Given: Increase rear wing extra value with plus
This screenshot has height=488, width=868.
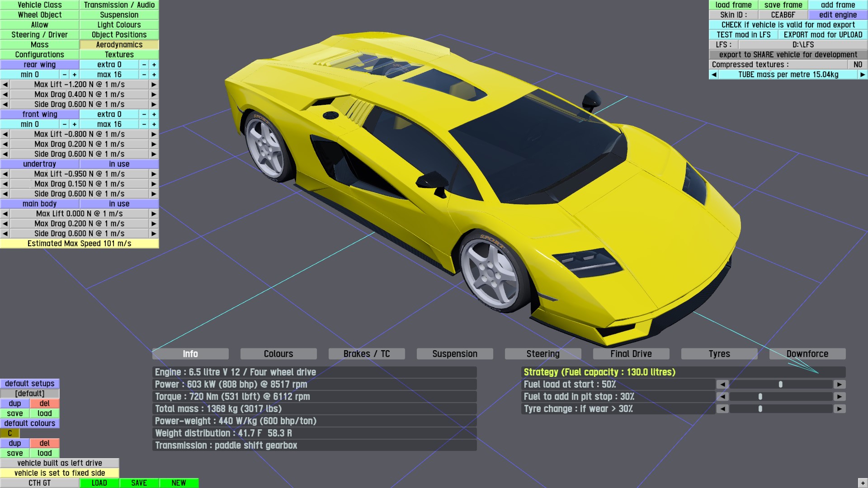Looking at the screenshot, I should point(154,65).
